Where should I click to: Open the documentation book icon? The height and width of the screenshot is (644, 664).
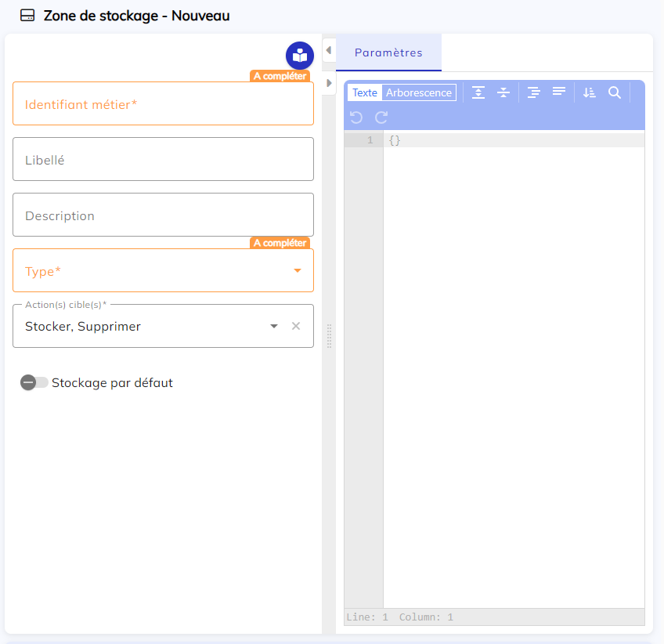point(300,56)
